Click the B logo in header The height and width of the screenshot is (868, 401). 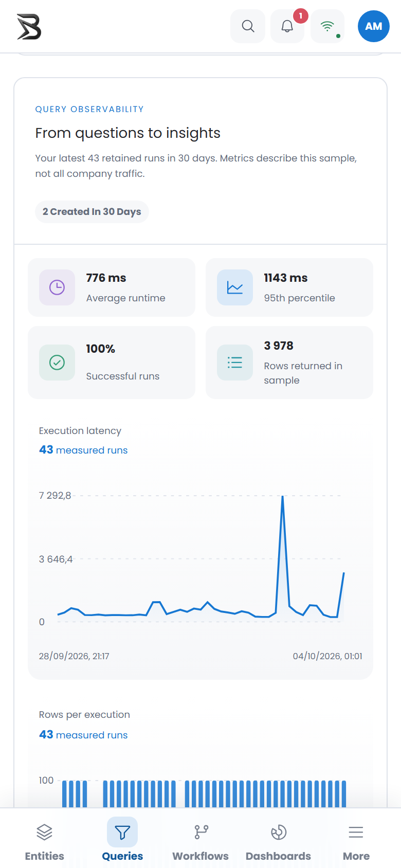[x=29, y=27]
